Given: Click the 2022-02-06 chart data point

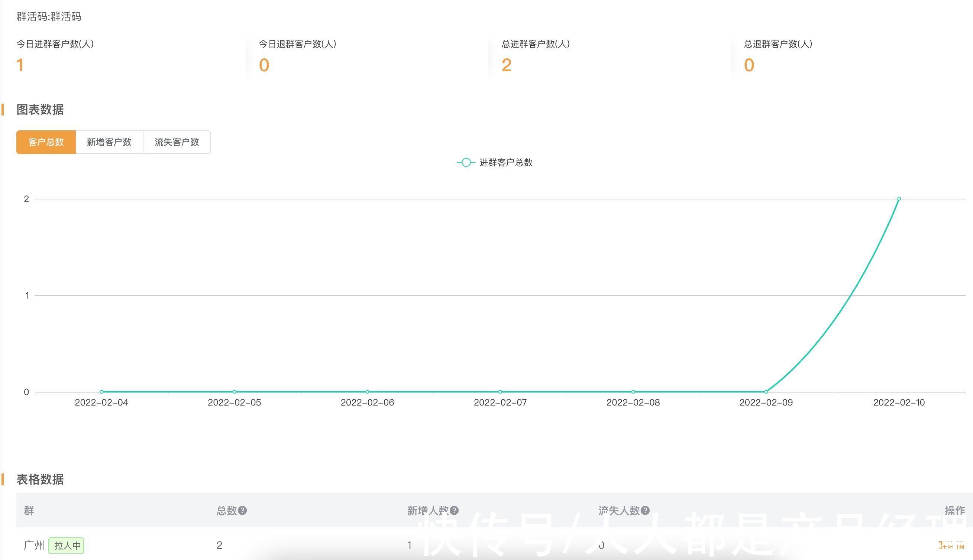Looking at the screenshot, I should tap(368, 392).
